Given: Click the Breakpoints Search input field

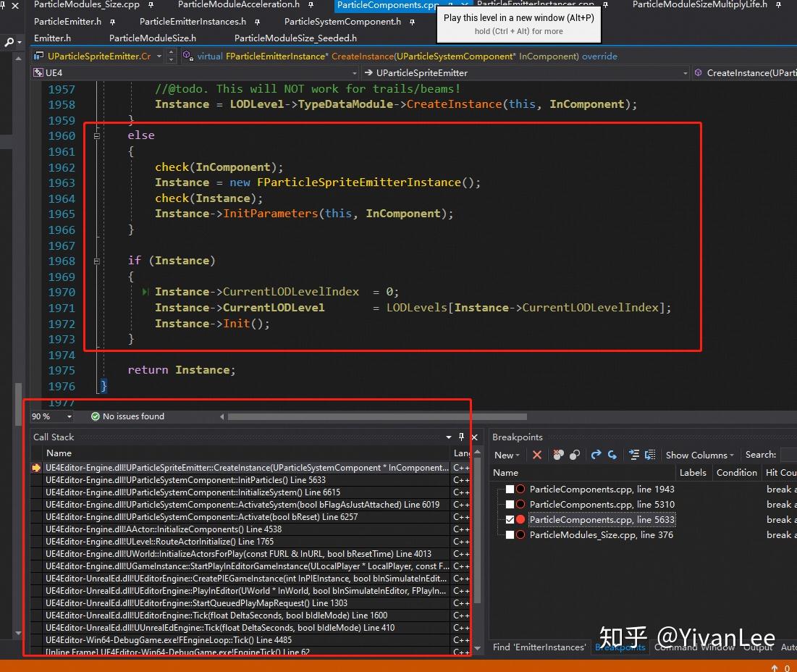Looking at the screenshot, I should tap(788, 455).
